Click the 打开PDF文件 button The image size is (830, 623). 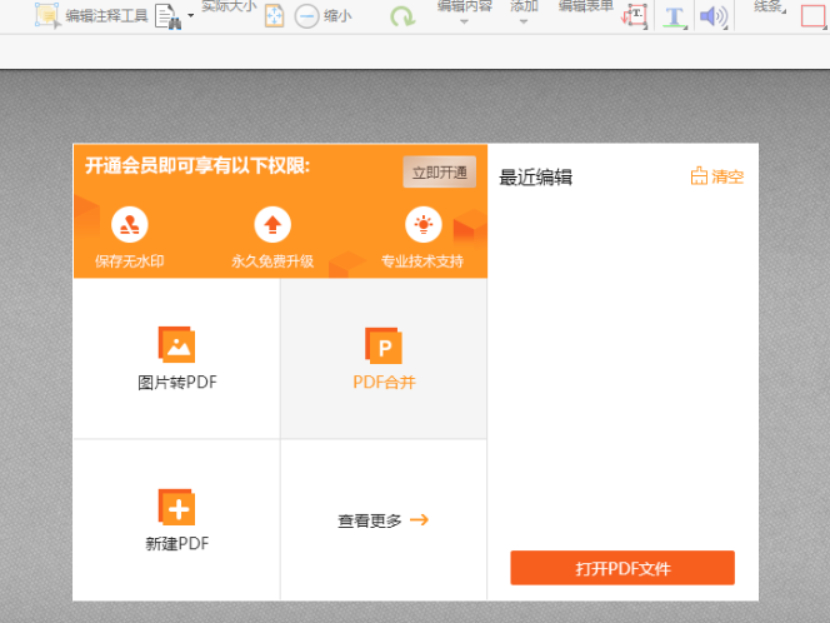(622, 568)
